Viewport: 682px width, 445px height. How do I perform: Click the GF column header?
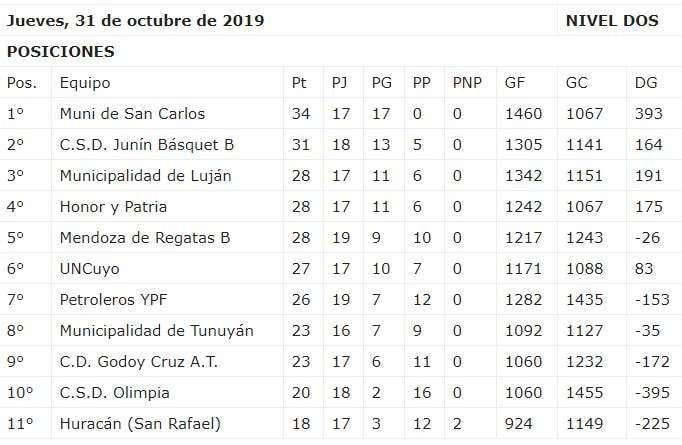coord(515,83)
